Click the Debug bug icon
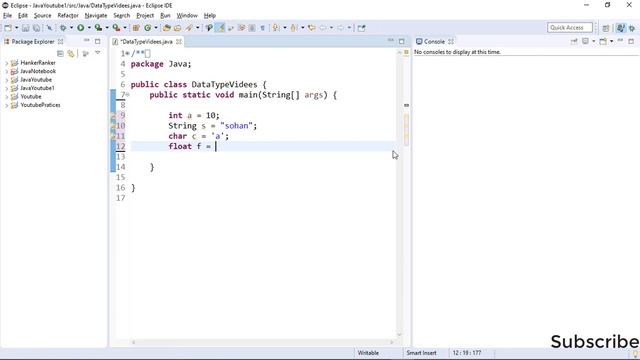Screen dimensions: 640x360 click(x=63, y=28)
